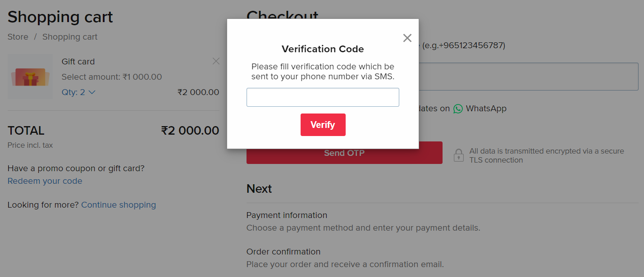
Task: Follow the Continue shopping link
Action: 119,205
